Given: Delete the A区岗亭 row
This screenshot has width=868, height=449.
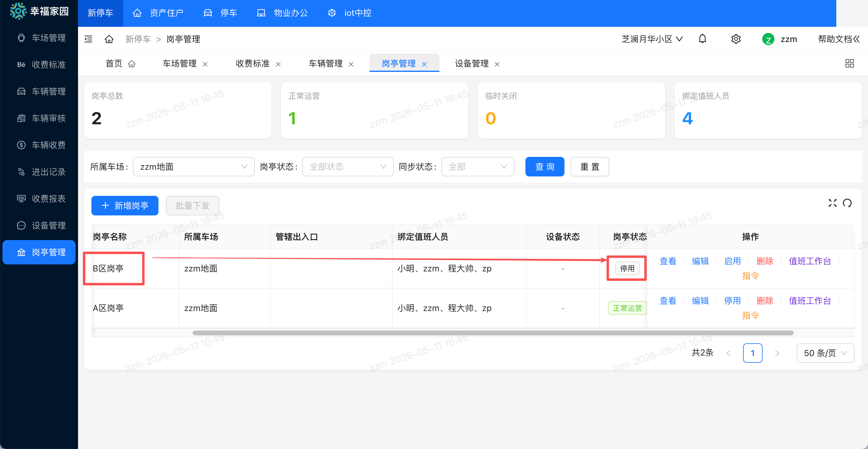Looking at the screenshot, I should [x=765, y=300].
